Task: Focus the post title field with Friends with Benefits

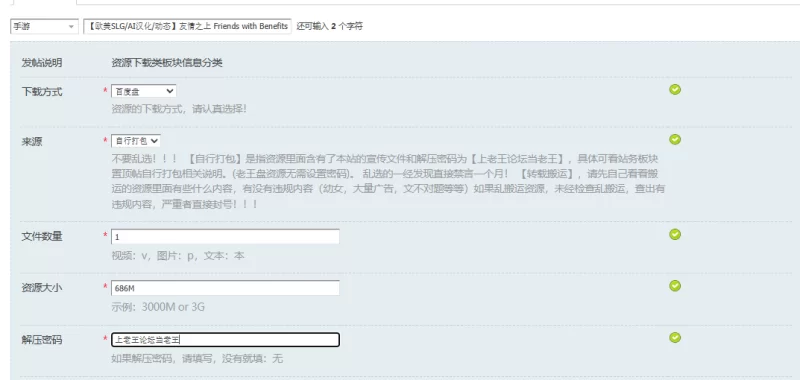Action: point(188,27)
